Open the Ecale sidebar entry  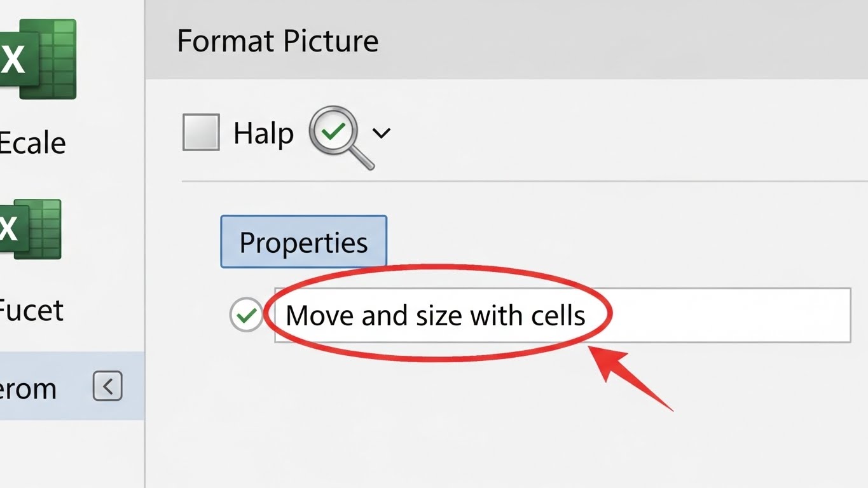point(32,142)
